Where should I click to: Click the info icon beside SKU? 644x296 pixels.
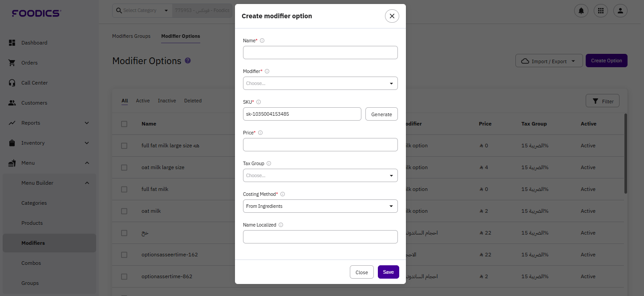click(x=259, y=102)
